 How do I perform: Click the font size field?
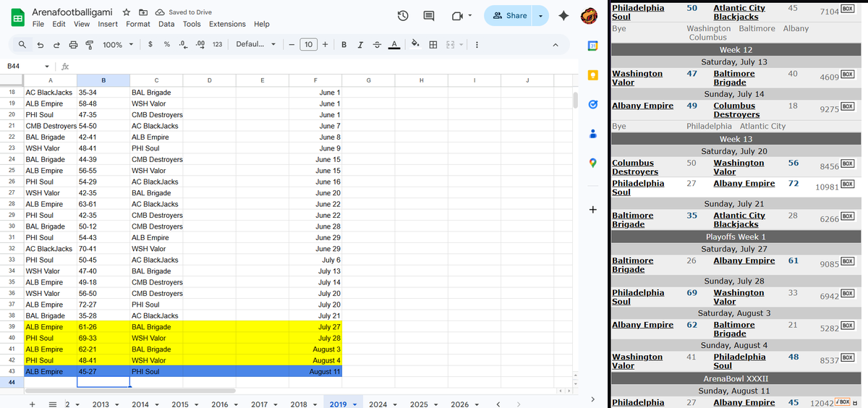pyautogui.click(x=308, y=45)
